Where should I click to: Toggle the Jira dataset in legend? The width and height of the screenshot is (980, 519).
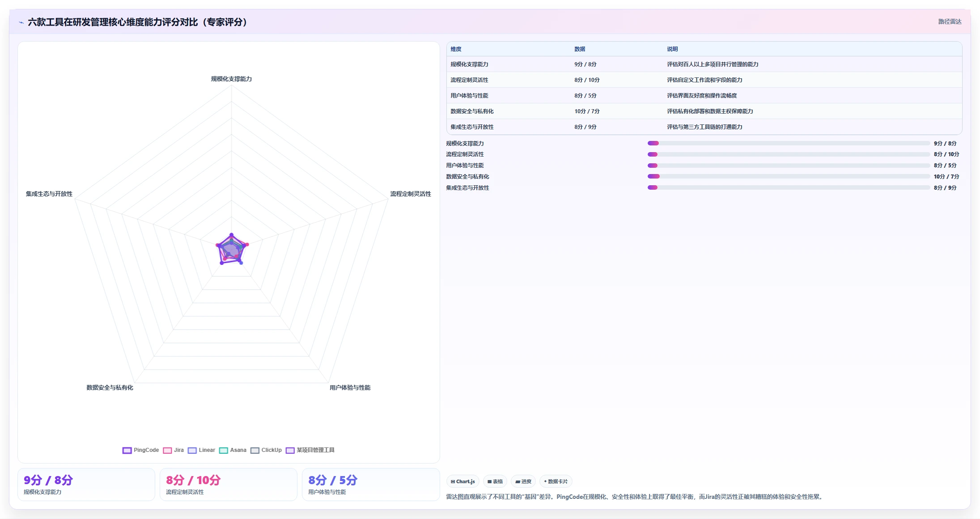point(174,450)
